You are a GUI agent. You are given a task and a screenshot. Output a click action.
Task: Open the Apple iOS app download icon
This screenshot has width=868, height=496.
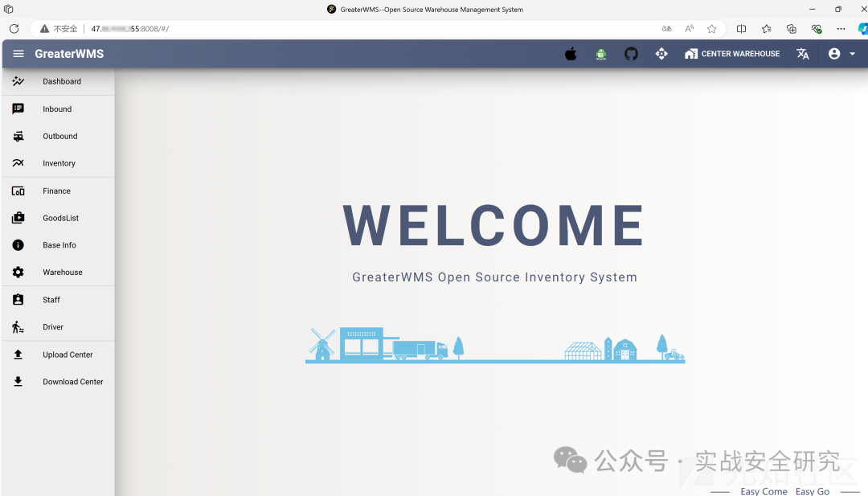(x=571, y=54)
